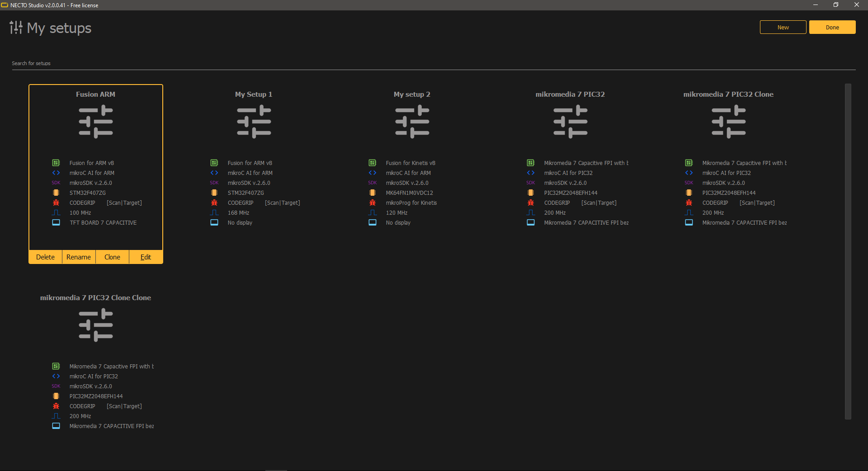Image resolution: width=868 pixels, height=471 pixels.
Task: Click compiler icon in My setup 2 card
Action: coord(373,173)
